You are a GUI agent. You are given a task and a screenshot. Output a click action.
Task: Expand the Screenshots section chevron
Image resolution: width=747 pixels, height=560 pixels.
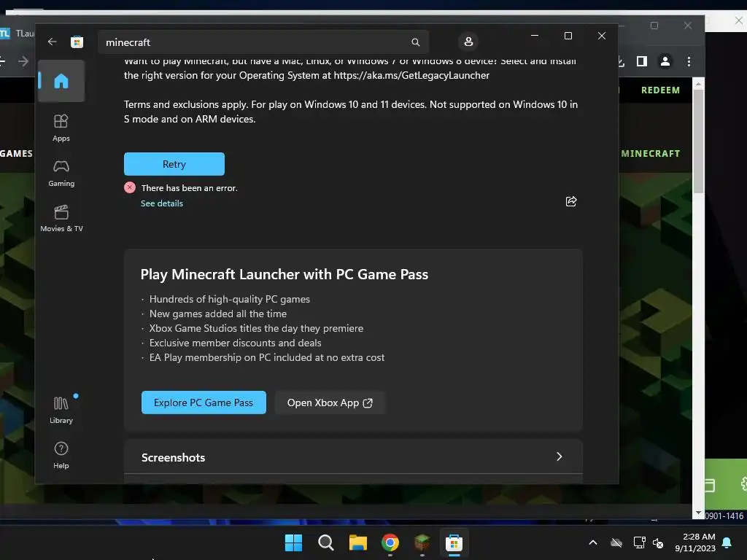coord(560,456)
